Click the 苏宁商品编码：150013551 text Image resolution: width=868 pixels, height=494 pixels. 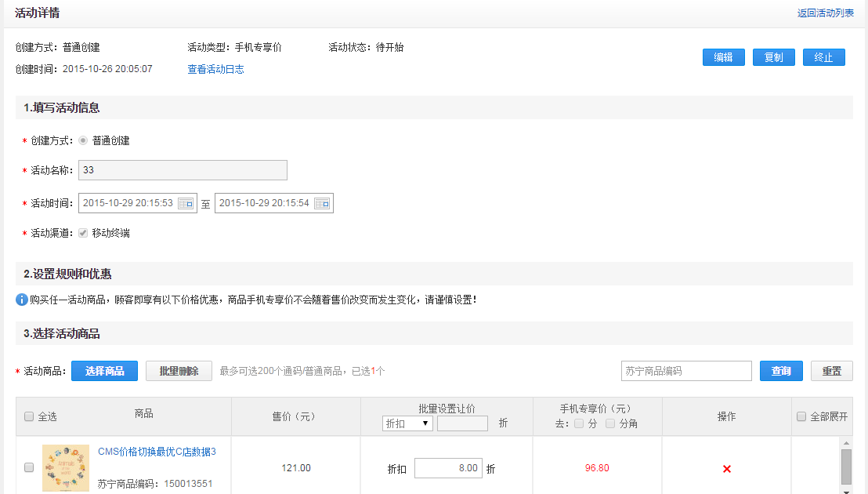tap(155, 484)
